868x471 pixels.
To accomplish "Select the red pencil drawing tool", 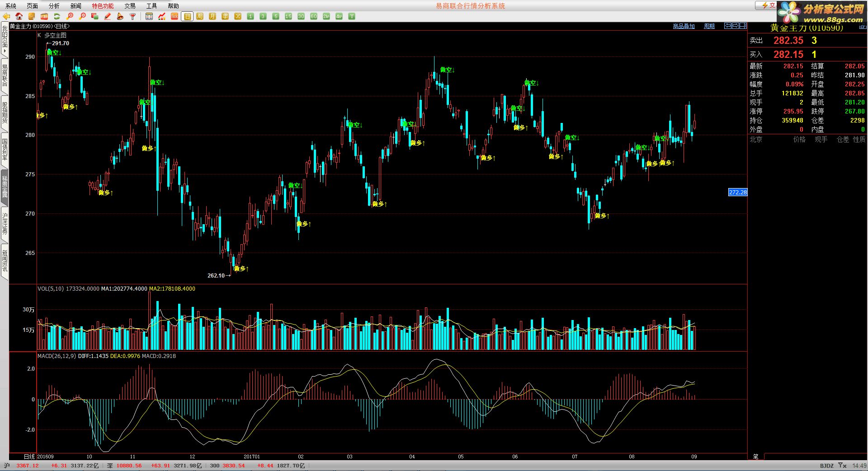I will 108,16.
